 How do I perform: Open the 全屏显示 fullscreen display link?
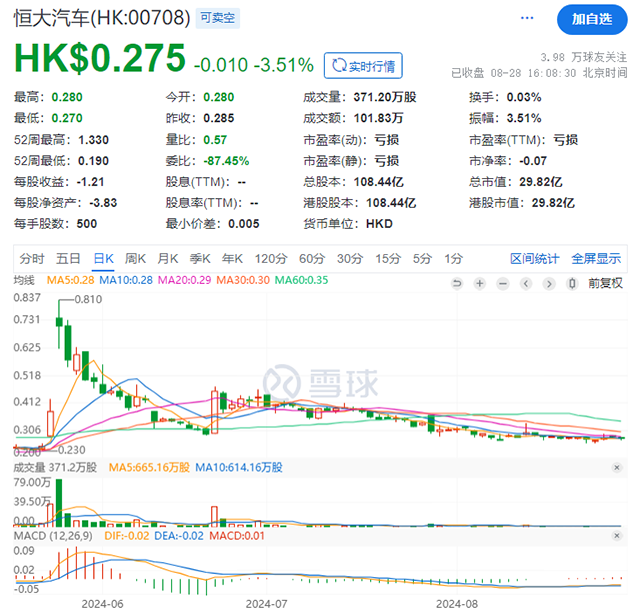596,259
